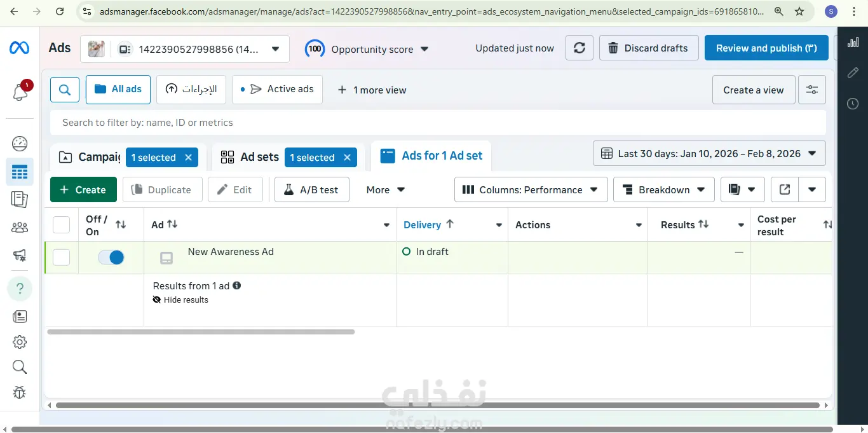Open the Columns: Performance dropdown

click(531, 189)
